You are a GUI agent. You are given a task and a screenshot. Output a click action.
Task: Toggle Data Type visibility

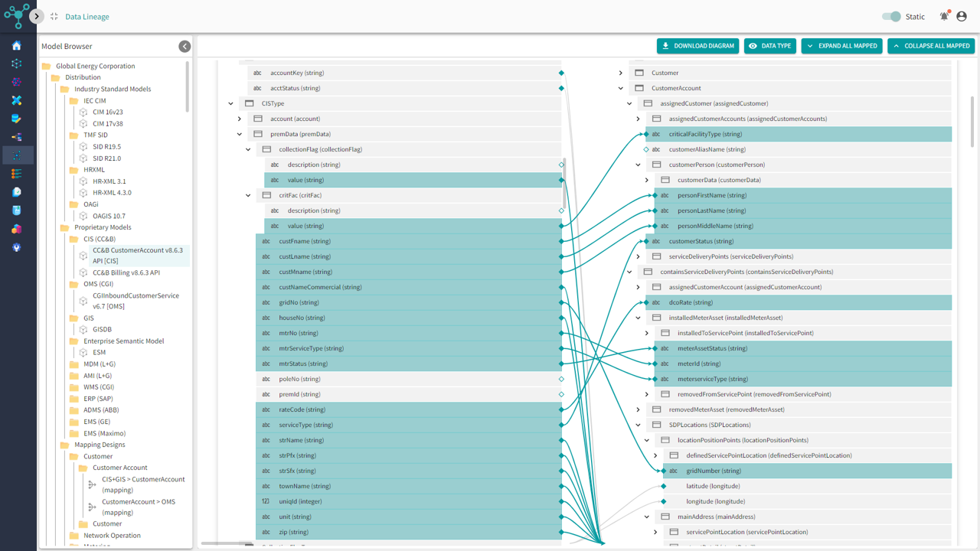[x=769, y=46]
